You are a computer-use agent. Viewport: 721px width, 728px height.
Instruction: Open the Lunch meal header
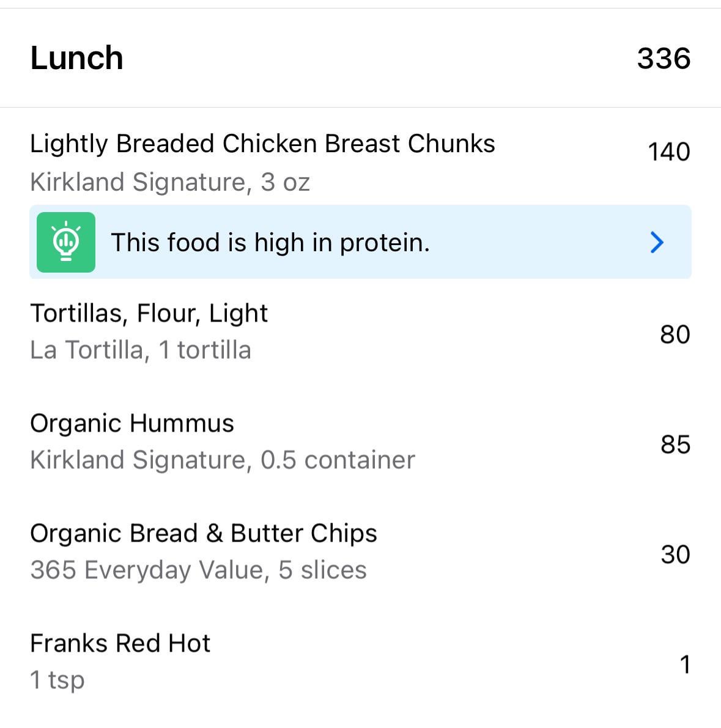pyautogui.click(x=361, y=58)
